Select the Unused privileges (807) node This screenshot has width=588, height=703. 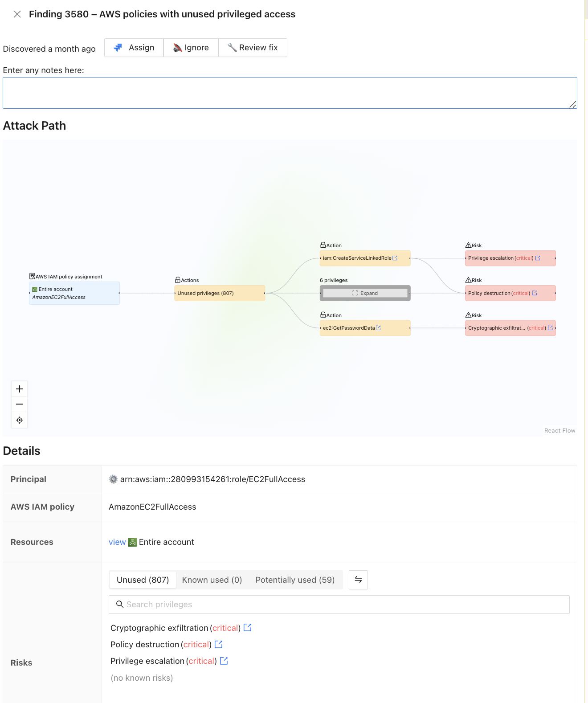pyautogui.click(x=219, y=293)
